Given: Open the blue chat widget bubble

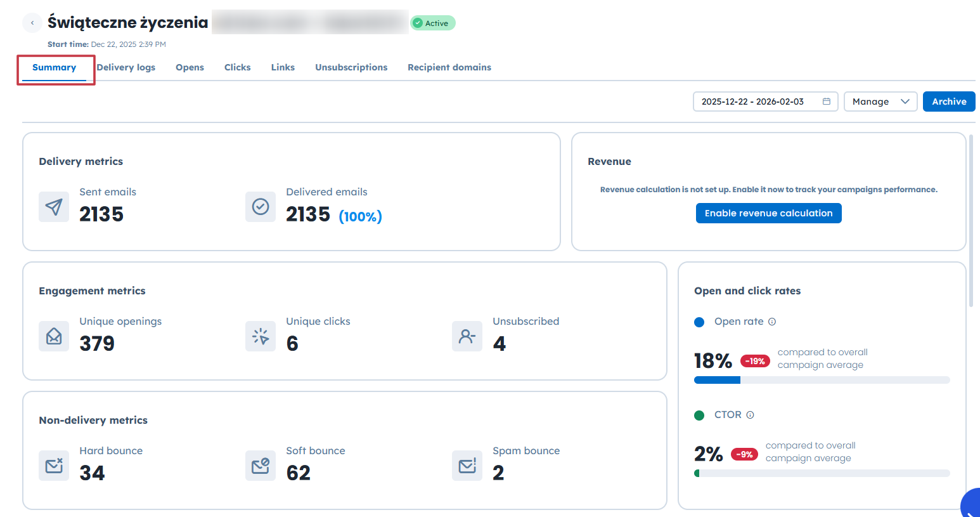Looking at the screenshot, I should coord(970,503).
